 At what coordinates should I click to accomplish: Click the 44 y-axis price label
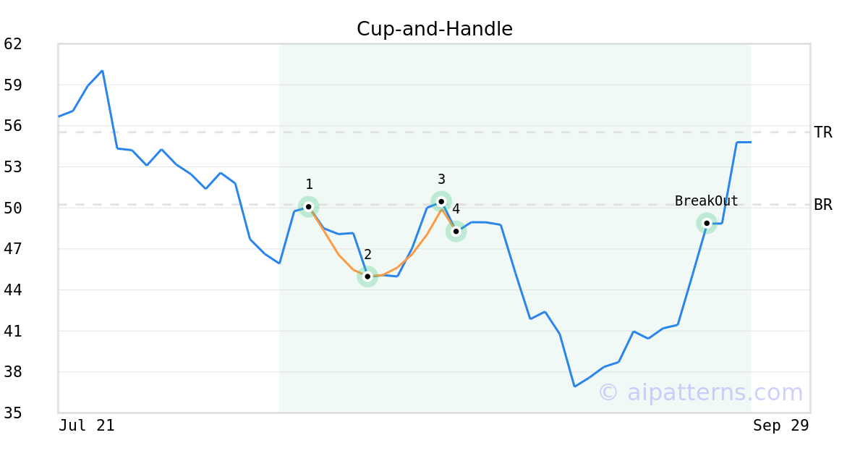point(13,290)
